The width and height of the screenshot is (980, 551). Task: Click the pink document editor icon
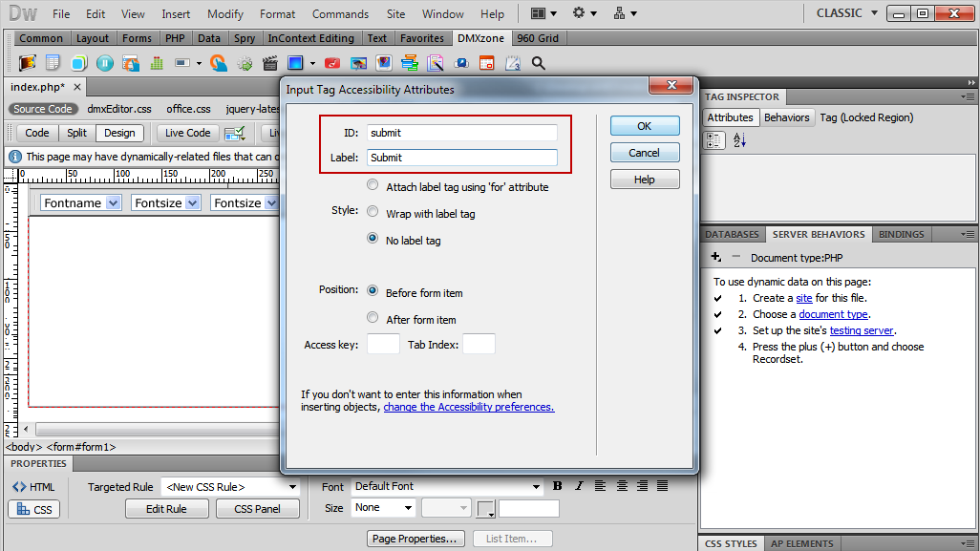pyautogui.click(x=436, y=63)
